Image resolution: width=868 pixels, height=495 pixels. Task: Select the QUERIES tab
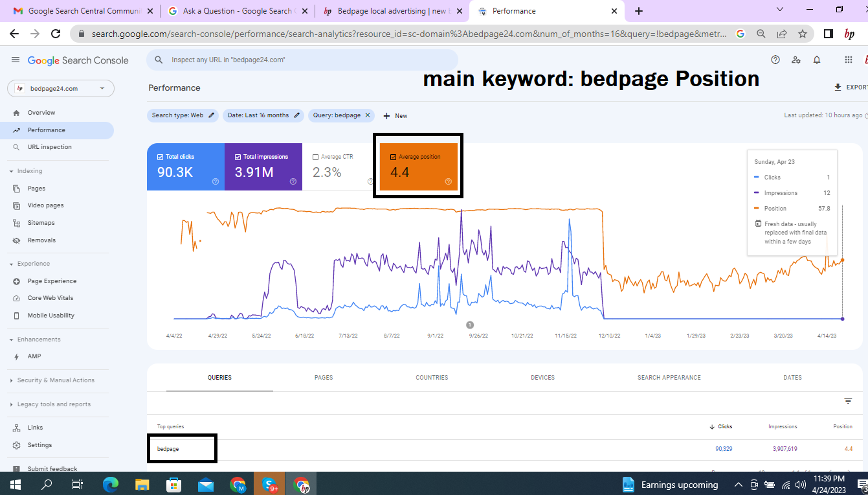[219, 378]
